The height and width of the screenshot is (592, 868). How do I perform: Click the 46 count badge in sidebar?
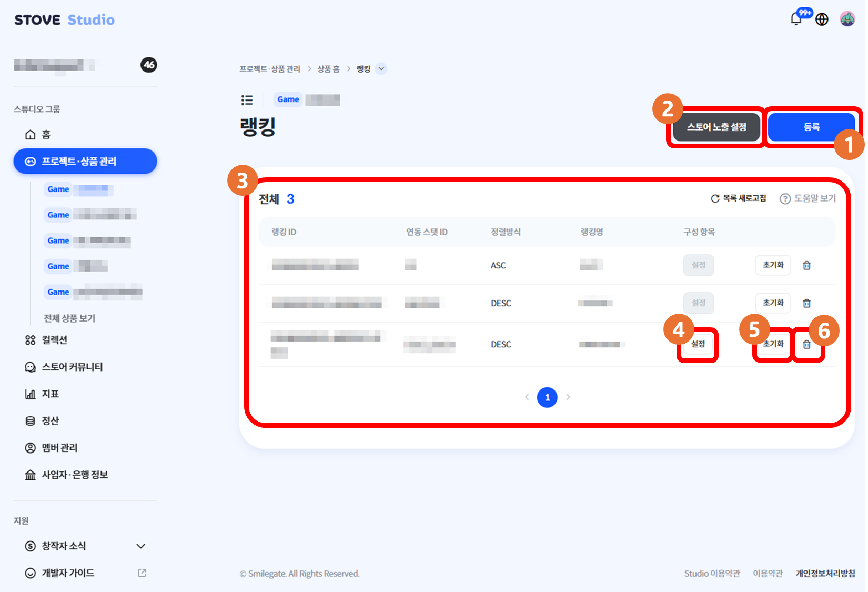[x=149, y=65]
